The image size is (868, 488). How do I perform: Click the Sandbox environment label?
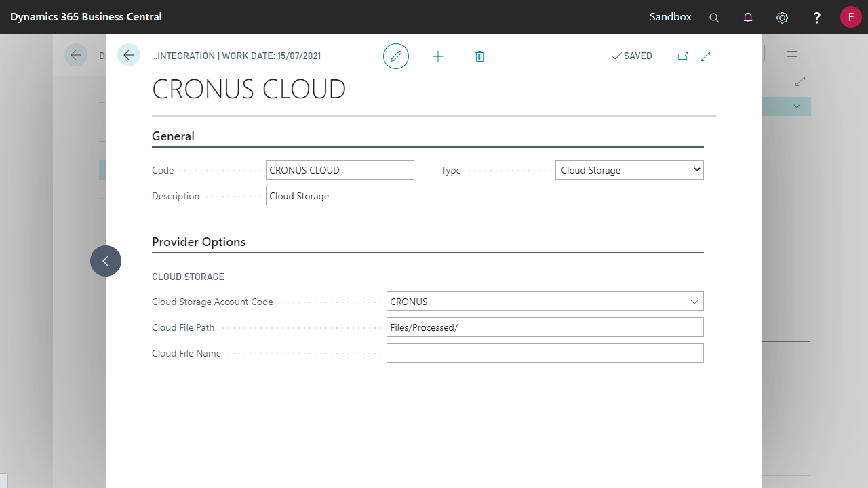coord(671,17)
